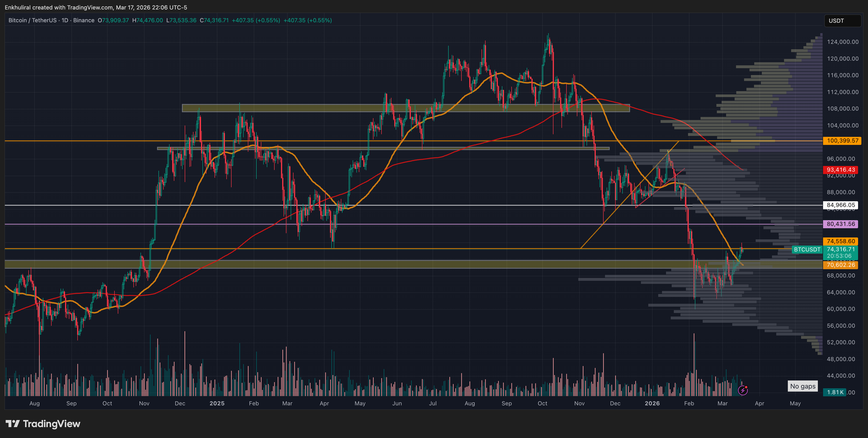
Task: Click the orange 70,602.26 price label
Action: (841, 265)
